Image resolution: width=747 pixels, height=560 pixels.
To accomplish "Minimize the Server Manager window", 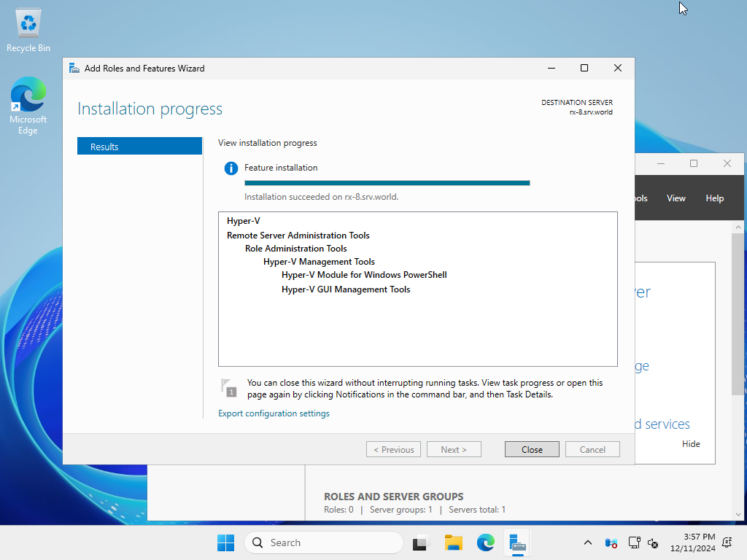I will [661, 164].
